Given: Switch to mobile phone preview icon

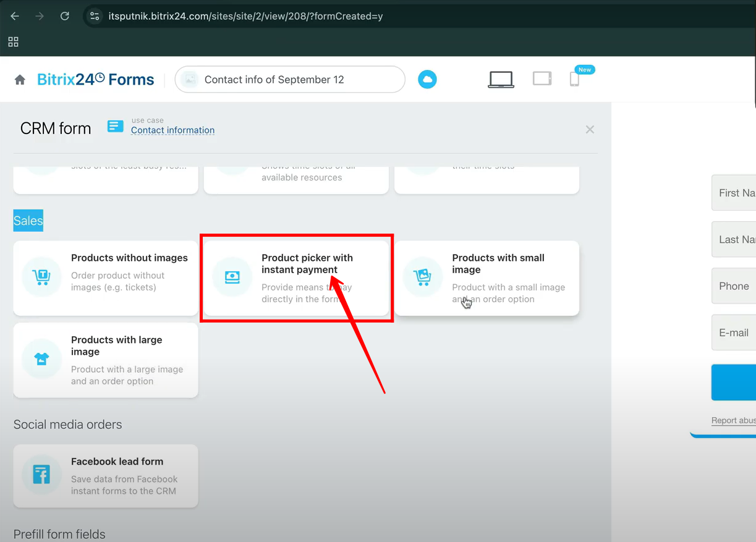Looking at the screenshot, I should (x=574, y=79).
